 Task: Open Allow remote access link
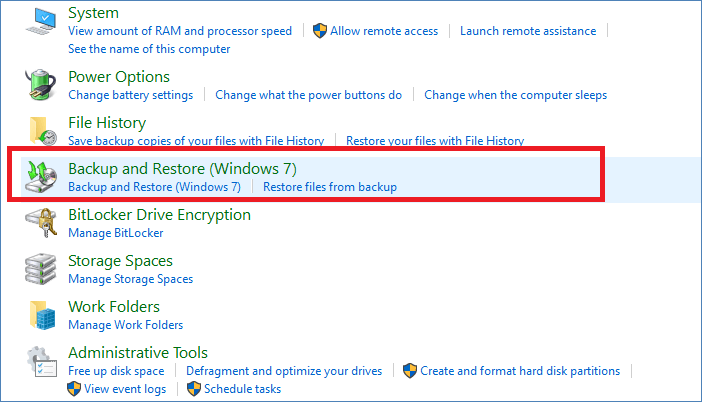[x=384, y=31]
